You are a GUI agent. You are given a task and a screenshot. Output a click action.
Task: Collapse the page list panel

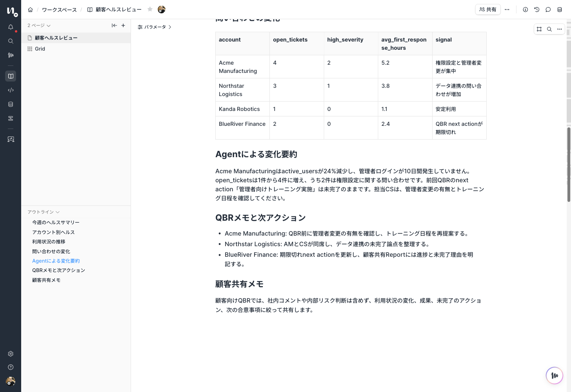tap(114, 25)
